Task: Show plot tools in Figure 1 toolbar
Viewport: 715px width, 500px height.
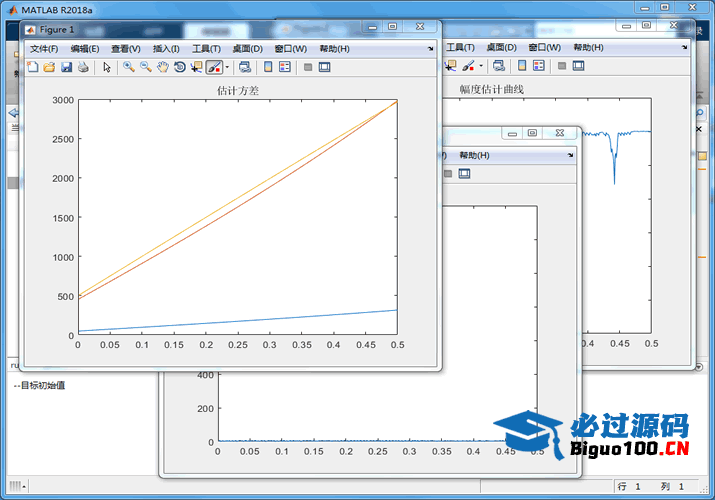Action: pos(325,67)
